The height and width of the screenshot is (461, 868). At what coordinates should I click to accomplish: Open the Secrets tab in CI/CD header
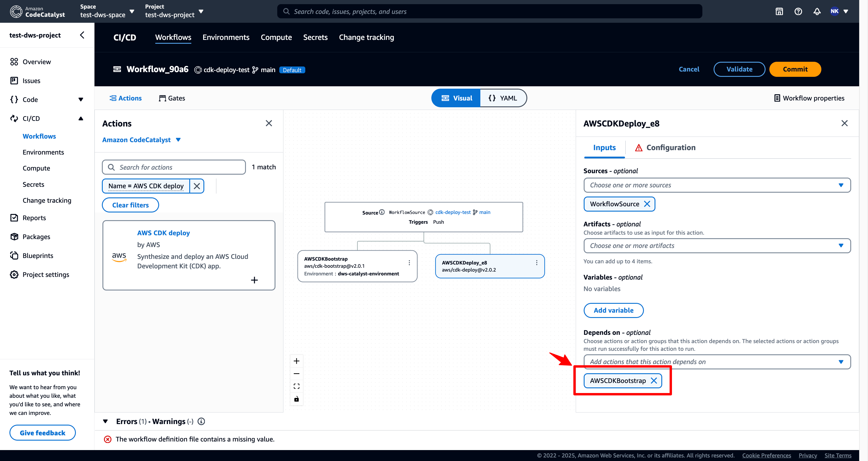point(315,38)
